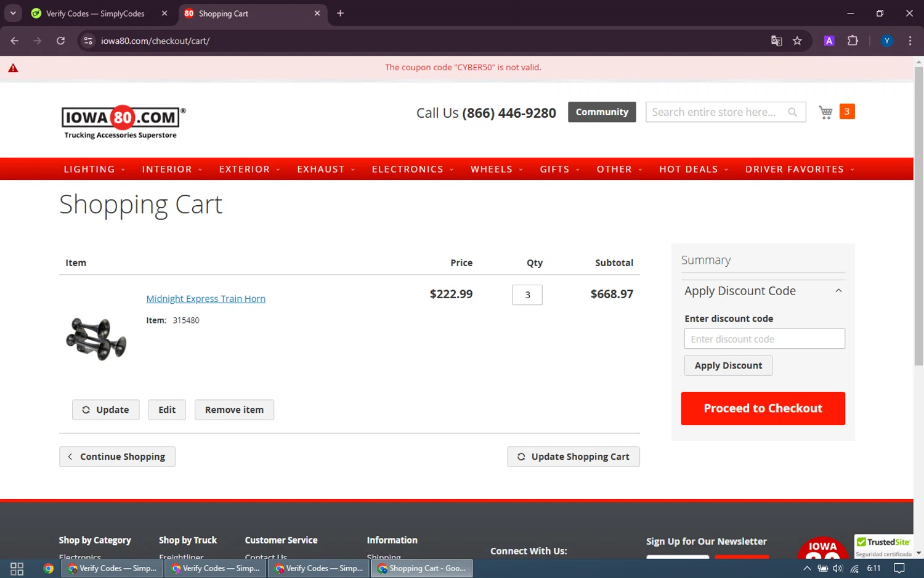
Task: Click Remove item
Action: coord(234,410)
